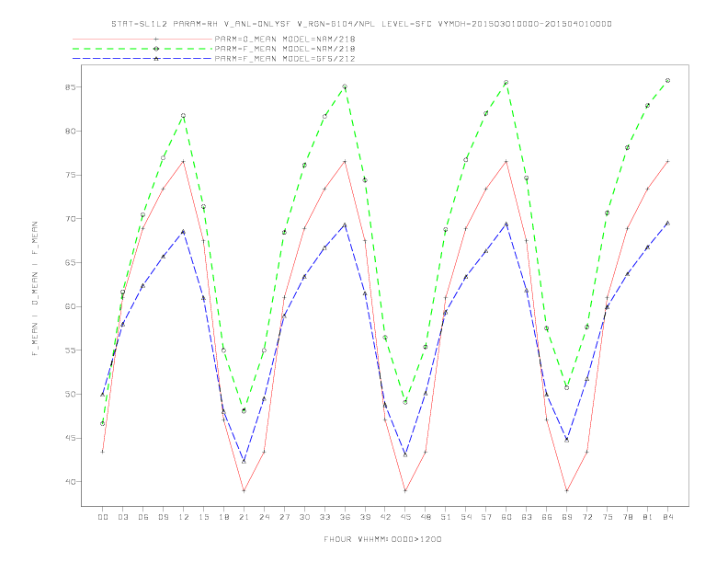
Task: Click green circle data point at hour 12 peak
Action: coord(184,116)
